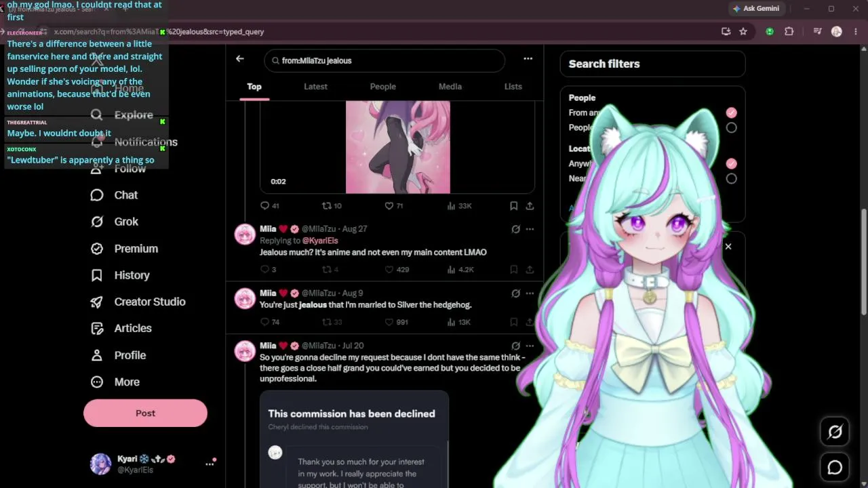Open more options for Jul 20 post
868x488 pixels.
530,346
